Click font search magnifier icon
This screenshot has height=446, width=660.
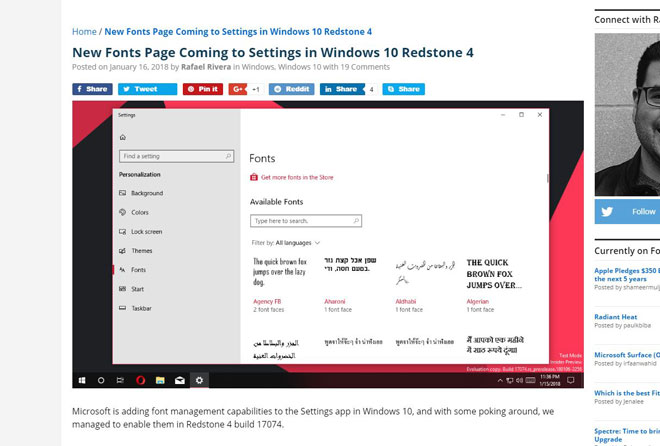[356, 220]
